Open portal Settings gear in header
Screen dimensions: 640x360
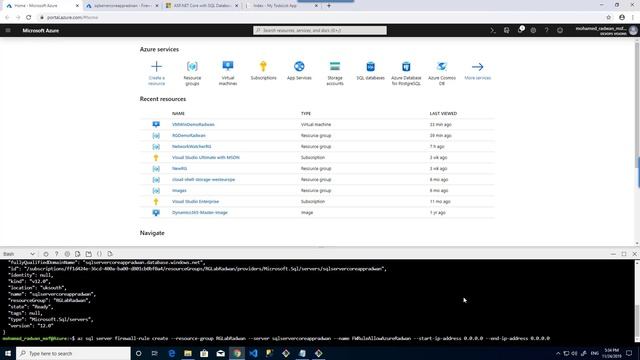(x=533, y=30)
